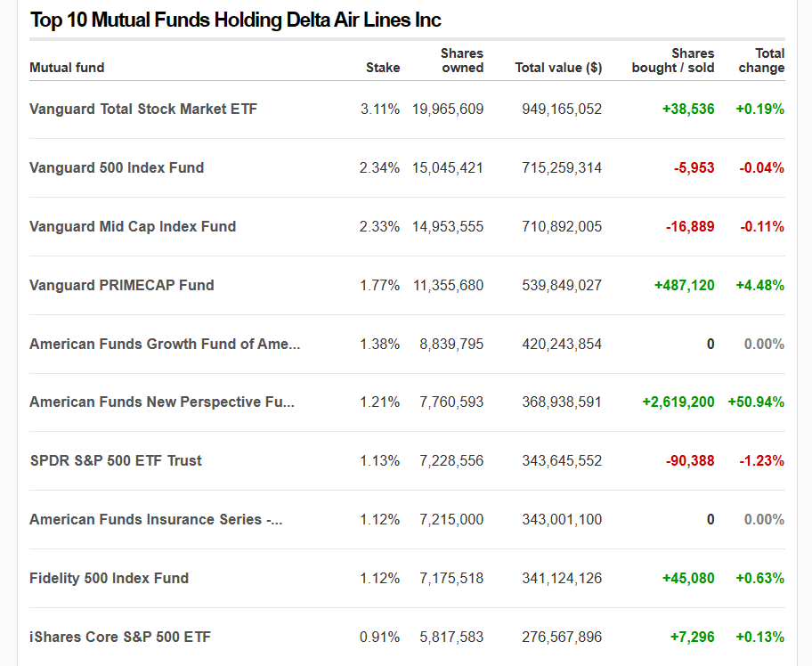Viewport: 812px width, 666px height.
Task: Click the Shares bought / sold header
Action: pos(673,61)
